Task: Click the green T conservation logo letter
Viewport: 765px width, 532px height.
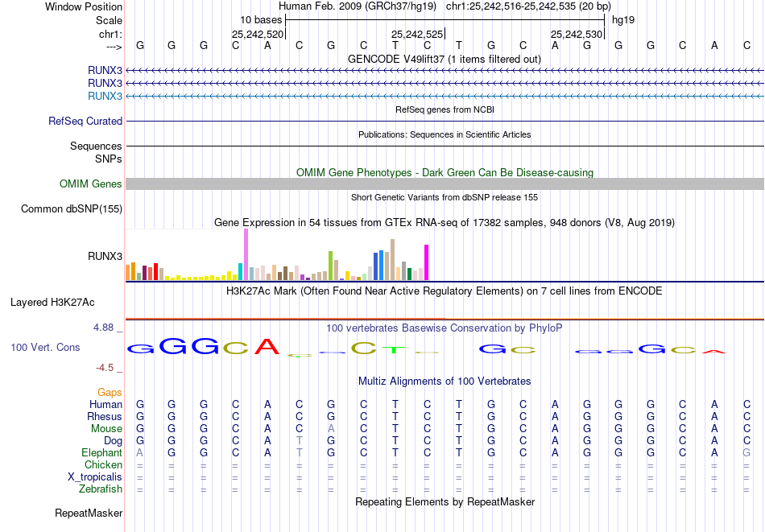Action: [394, 349]
